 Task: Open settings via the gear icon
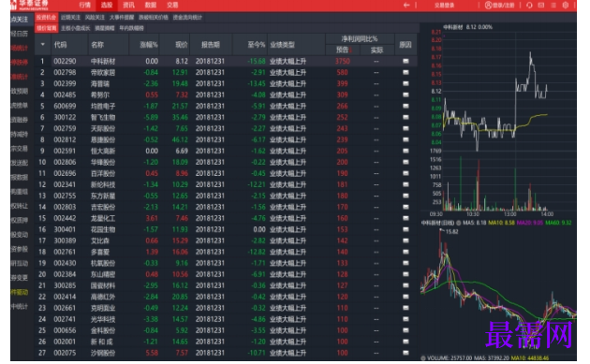coord(565,5)
